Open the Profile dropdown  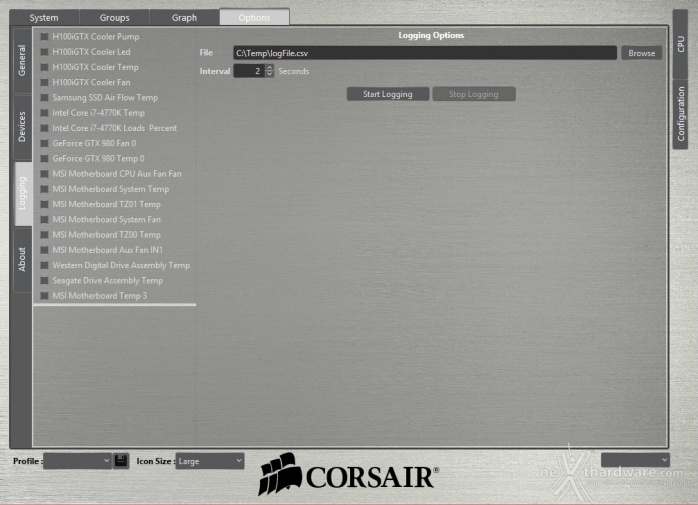77,461
